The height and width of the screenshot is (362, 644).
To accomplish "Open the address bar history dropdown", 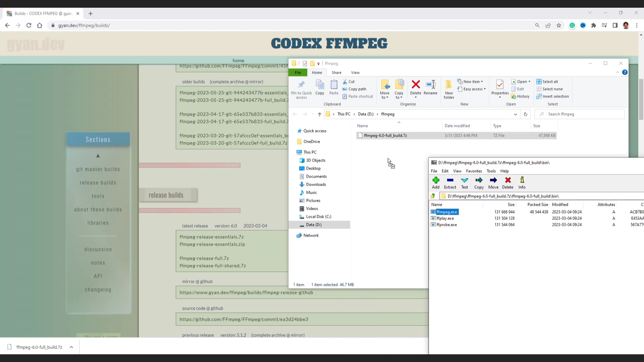I will point(515,114).
